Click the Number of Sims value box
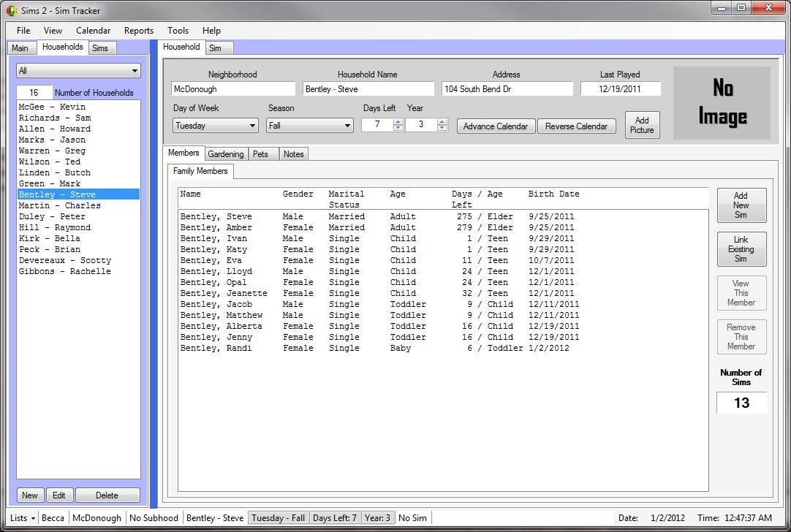791x532 pixels. tap(741, 403)
